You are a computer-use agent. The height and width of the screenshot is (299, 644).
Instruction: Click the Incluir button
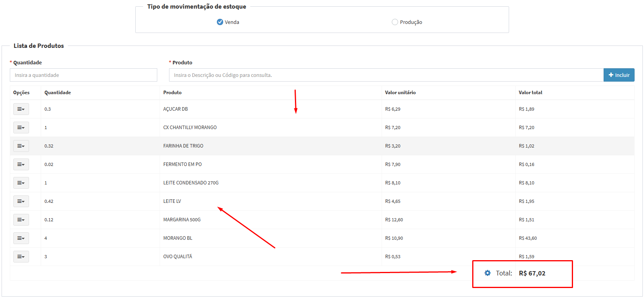[x=619, y=75]
